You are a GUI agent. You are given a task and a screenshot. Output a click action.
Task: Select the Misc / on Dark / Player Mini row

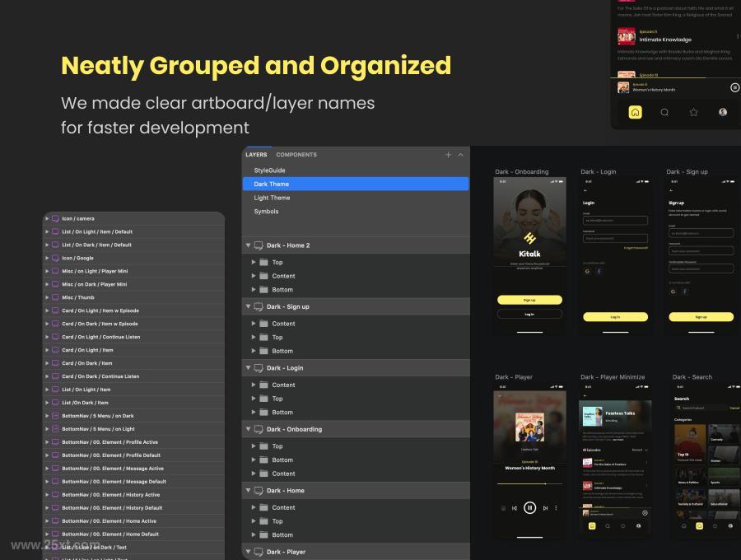point(133,284)
